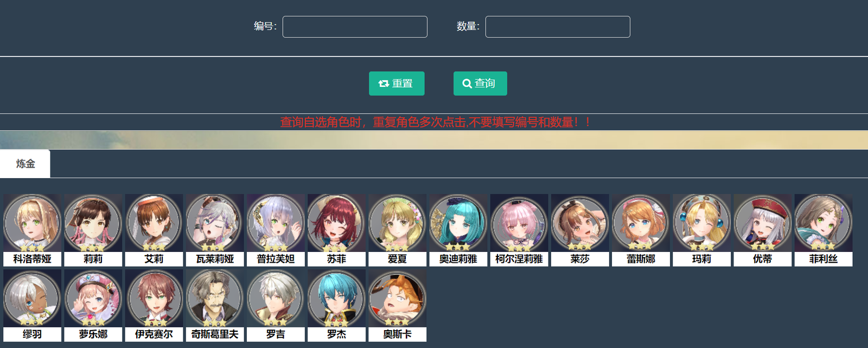Select the 奥斯卡 character portrait

coord(398,306)
